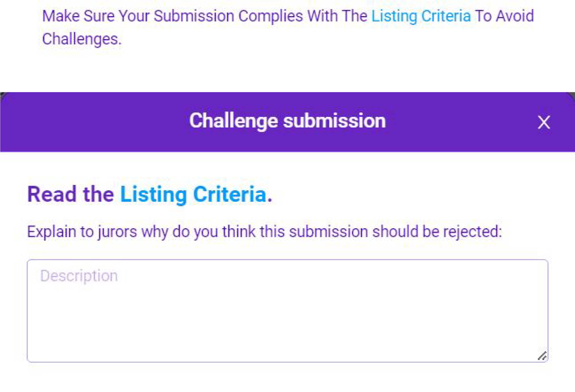Open the Listing Criteria link in the top notice
Viewport: 575px width, 392px height.
[421, 16]
